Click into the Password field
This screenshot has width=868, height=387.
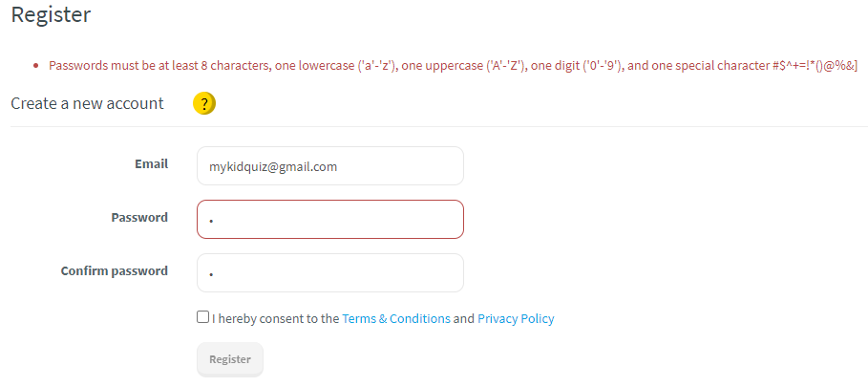tap(329, 219)
